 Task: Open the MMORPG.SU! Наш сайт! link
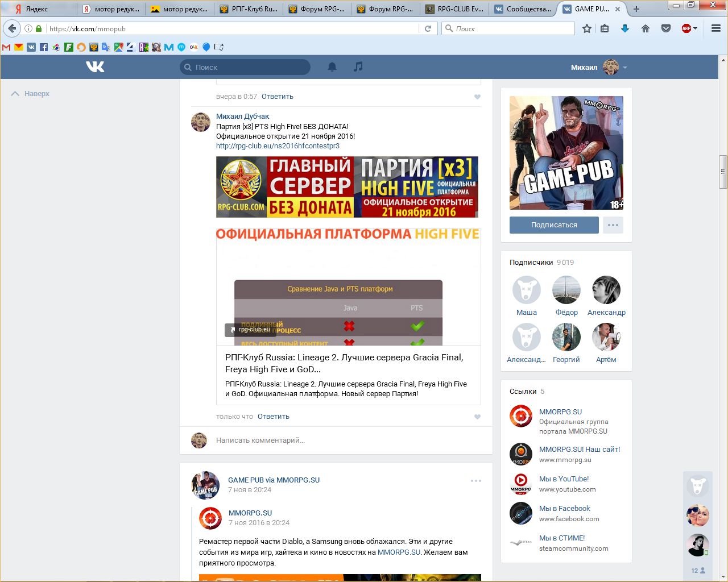tap(580, 450)
